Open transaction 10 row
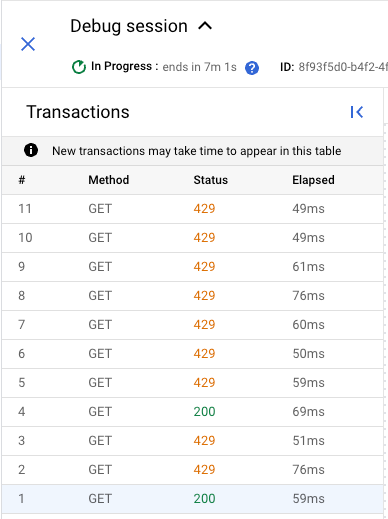The image size is (388, 519). coord(192,238)
